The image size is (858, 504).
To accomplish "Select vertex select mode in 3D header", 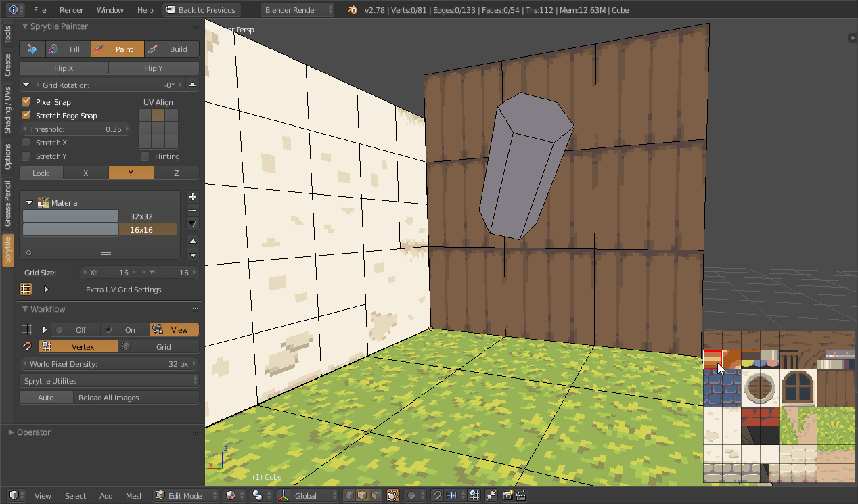I will [x=349, y=495].
